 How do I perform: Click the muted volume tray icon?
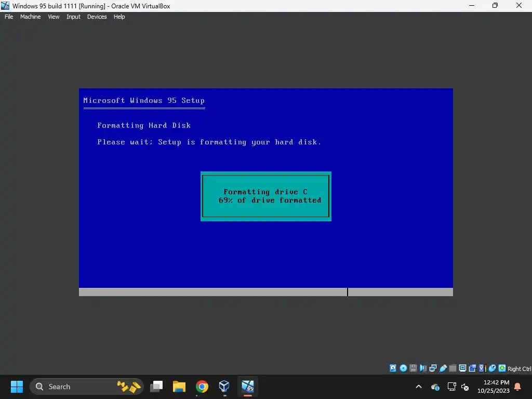pos(465,387)
